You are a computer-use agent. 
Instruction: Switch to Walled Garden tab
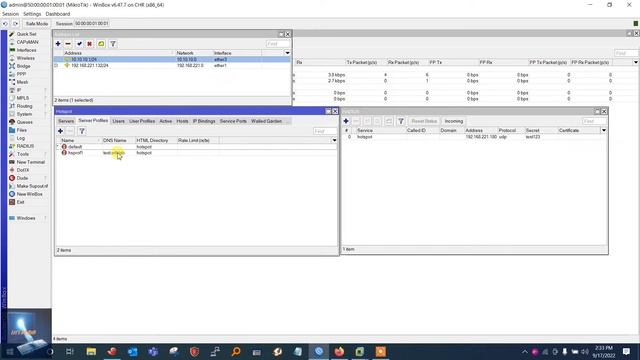[267, 121]
